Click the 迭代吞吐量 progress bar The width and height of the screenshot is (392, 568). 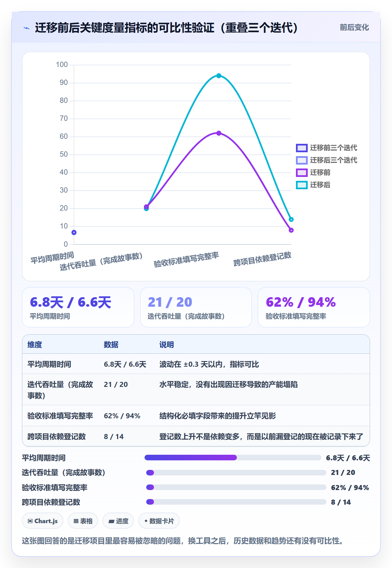click(x=236, y=473)
